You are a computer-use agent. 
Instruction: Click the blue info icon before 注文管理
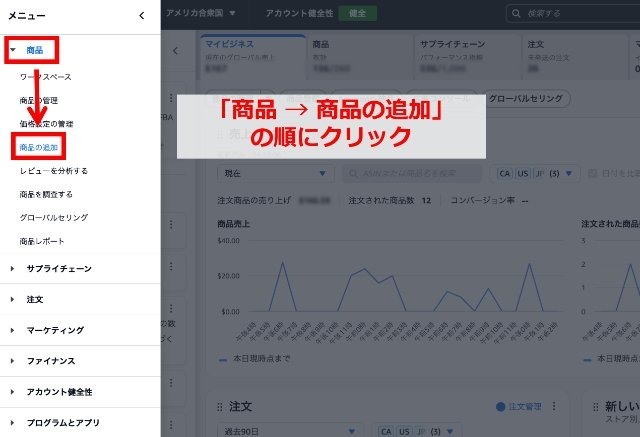pos(500,406)
